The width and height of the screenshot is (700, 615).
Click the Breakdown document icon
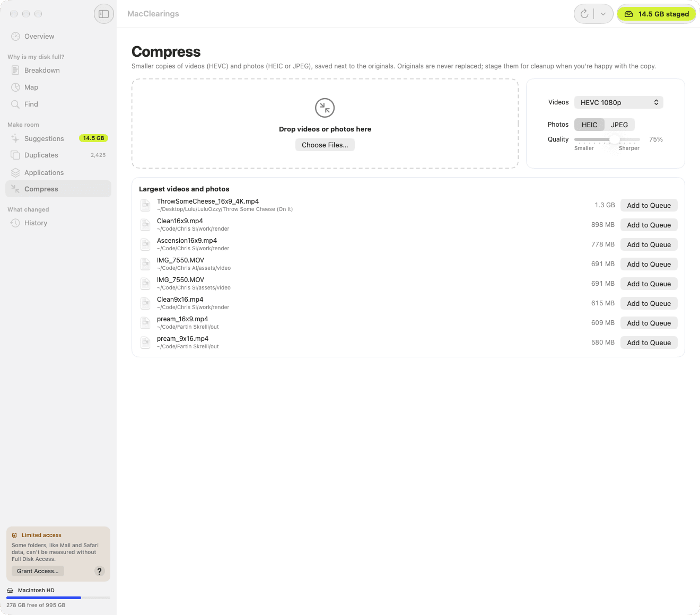pyautogui.click(x=15, y=71)
